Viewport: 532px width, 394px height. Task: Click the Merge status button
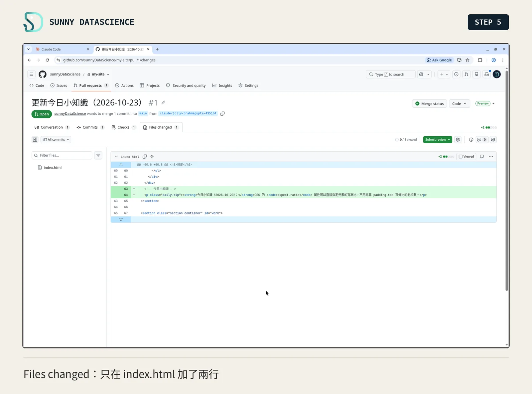point(429,104)
